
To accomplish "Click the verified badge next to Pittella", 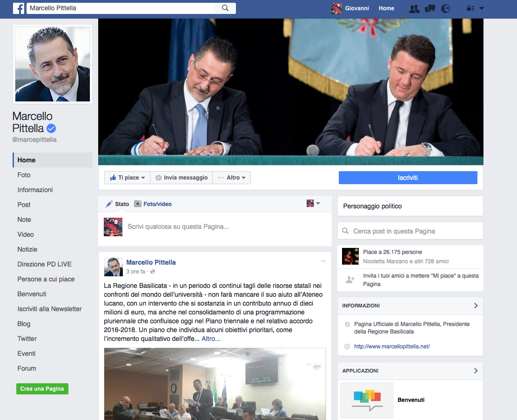I will pos(51,128).
